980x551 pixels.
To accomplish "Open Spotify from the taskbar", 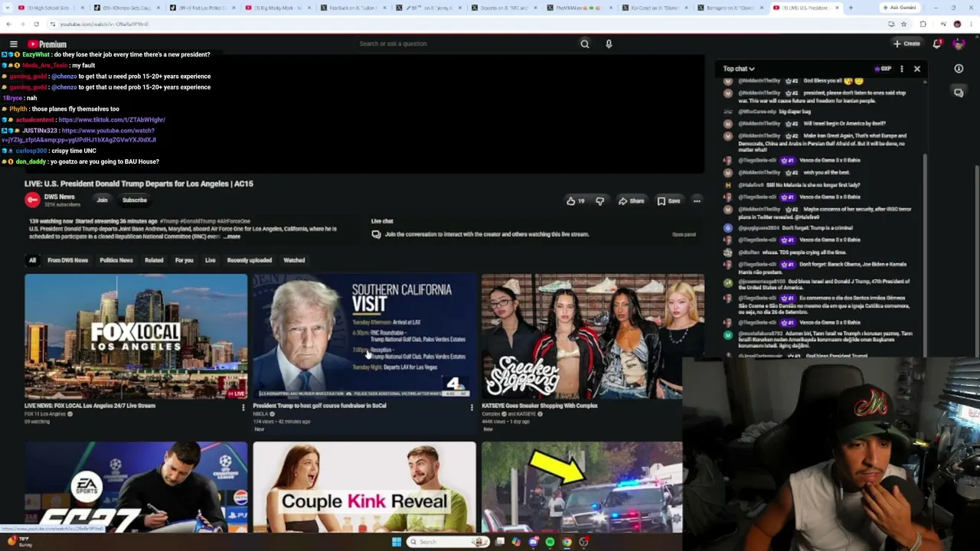I will [x=550, y=542].
